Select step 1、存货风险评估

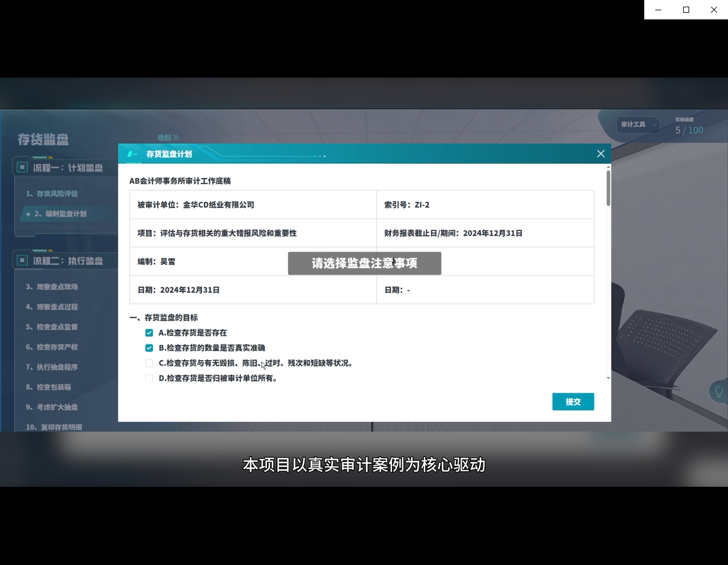tap(52, 194)
